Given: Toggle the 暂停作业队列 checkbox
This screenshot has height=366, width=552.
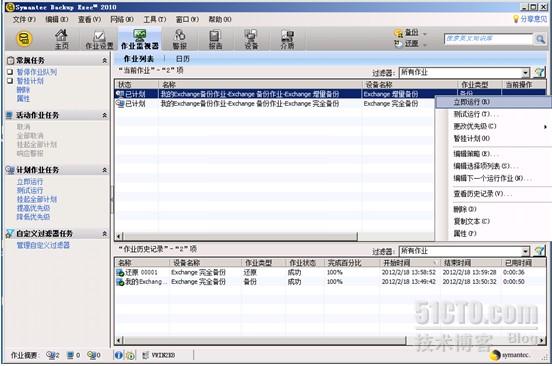Looking at the screenshot, I should point(10,72).
